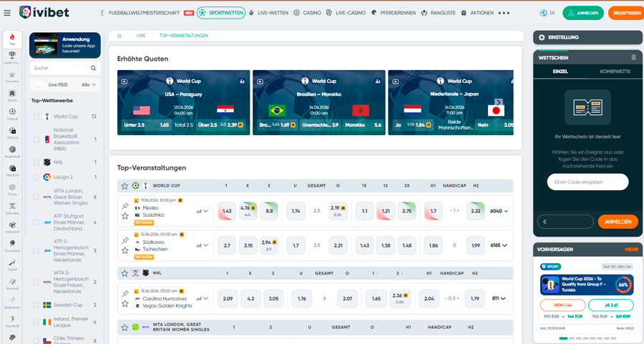This screenshot has width=644, height=344.
Task: Expand 6040 markets for Mexiko match
Action: (499, 211)
